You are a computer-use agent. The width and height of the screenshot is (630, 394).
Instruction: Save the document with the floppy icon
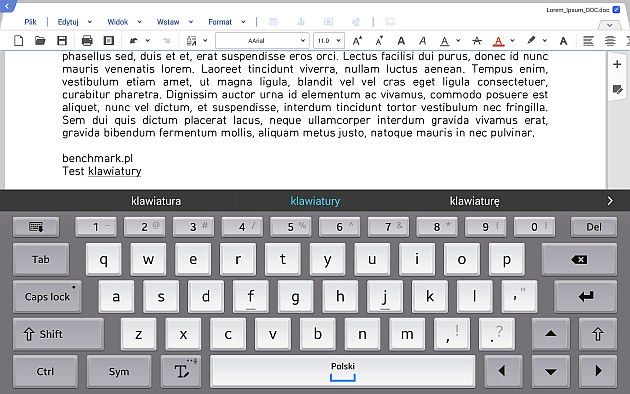pos(62,41)
